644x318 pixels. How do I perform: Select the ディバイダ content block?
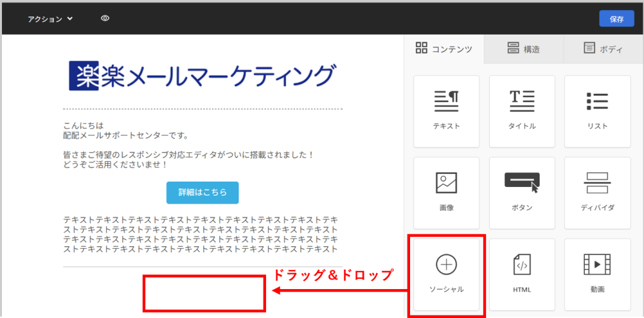click(x=597, y=193)
